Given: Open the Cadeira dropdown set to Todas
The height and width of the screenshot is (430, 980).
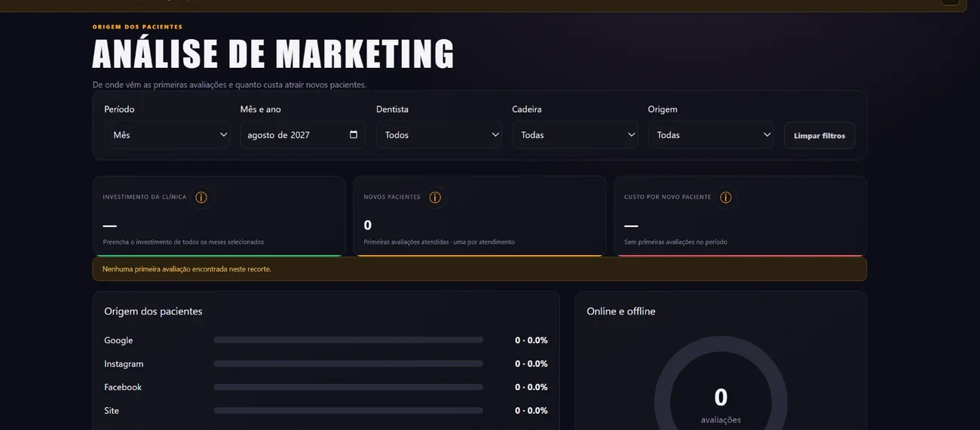Looking at the screenshot, I should pos(575,135).
